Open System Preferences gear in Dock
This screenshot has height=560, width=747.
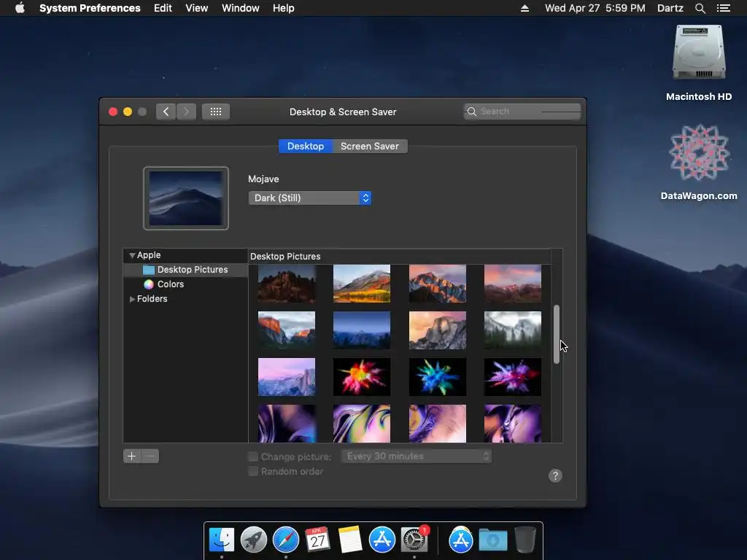coord(414,540)
